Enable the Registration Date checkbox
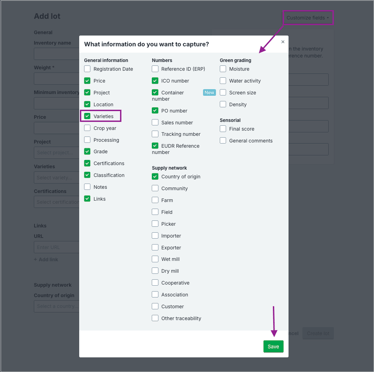This screenshot has height=372, width=374. point(87,69)
